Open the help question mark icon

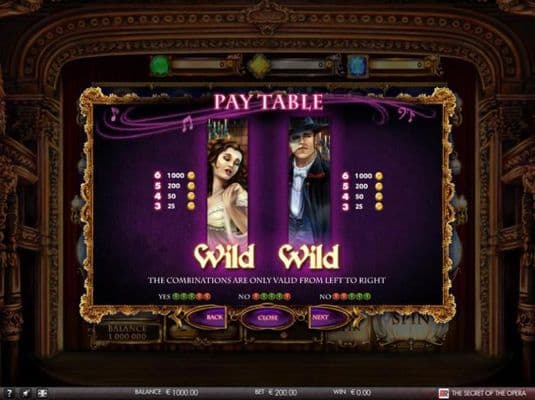tap(9, 393)
